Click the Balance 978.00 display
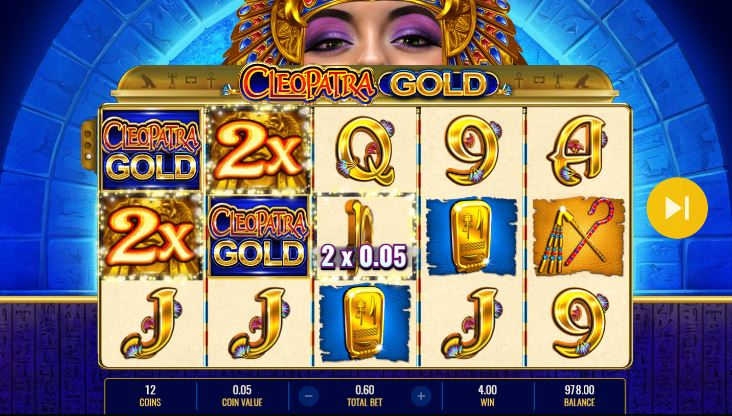Screen dimensions: 732x416 point(579,395)
